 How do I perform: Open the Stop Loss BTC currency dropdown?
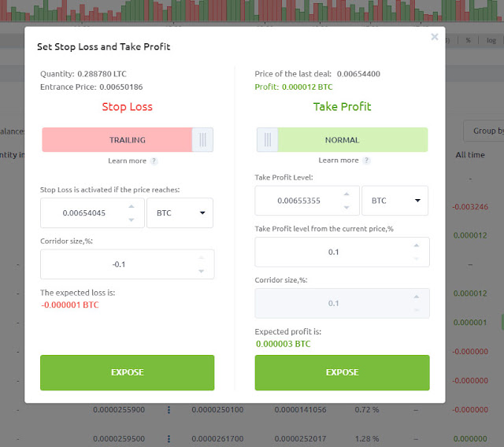coord(180,213)
